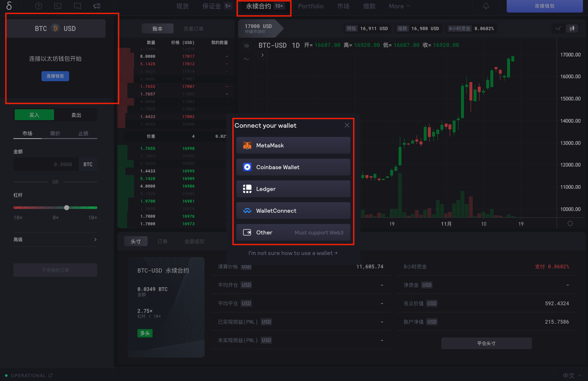Select the 卖出 sell side
Image resolution: width=588 pixels, height=381 pixels.
pos(76,115)
